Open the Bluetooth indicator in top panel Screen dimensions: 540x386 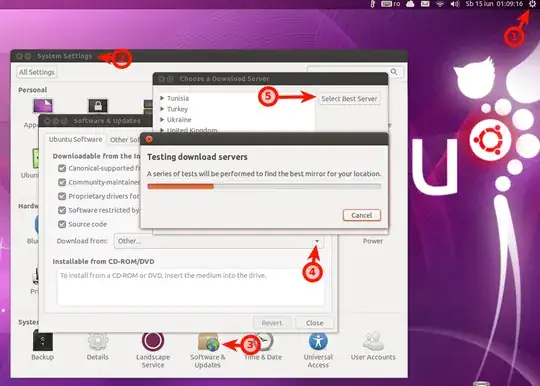[372, 4]
